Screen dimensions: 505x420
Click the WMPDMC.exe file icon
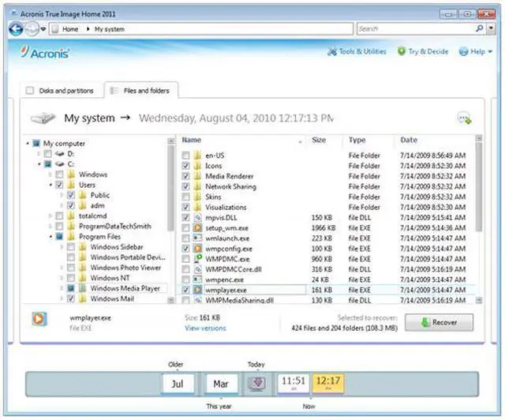tap(197, 258)
